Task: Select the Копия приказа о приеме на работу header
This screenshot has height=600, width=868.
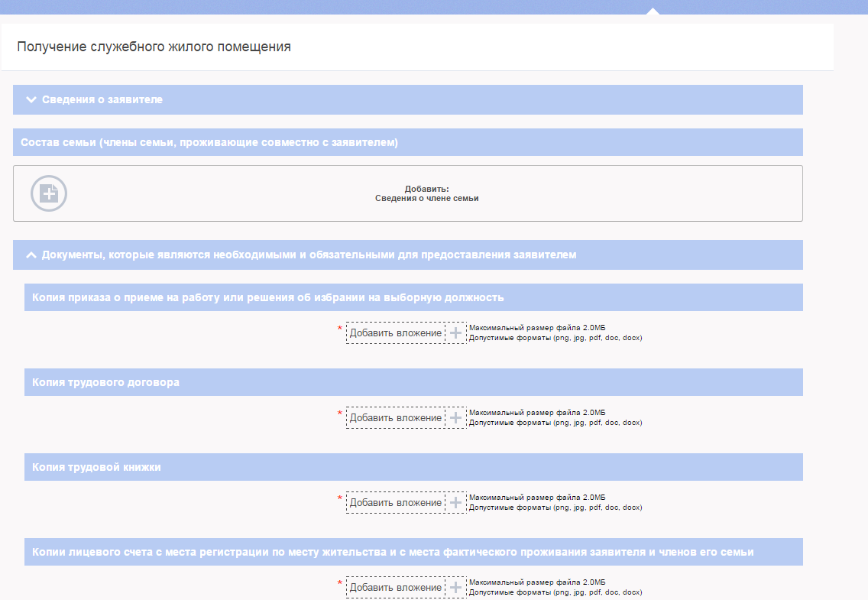Action: tap(267, 297)
